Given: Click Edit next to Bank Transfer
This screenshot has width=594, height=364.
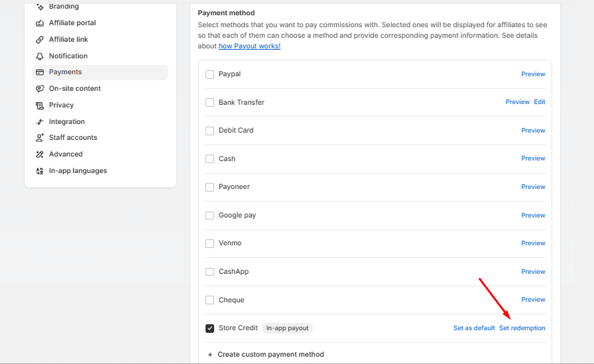Looking at the screenshot, I should point(540,102).
